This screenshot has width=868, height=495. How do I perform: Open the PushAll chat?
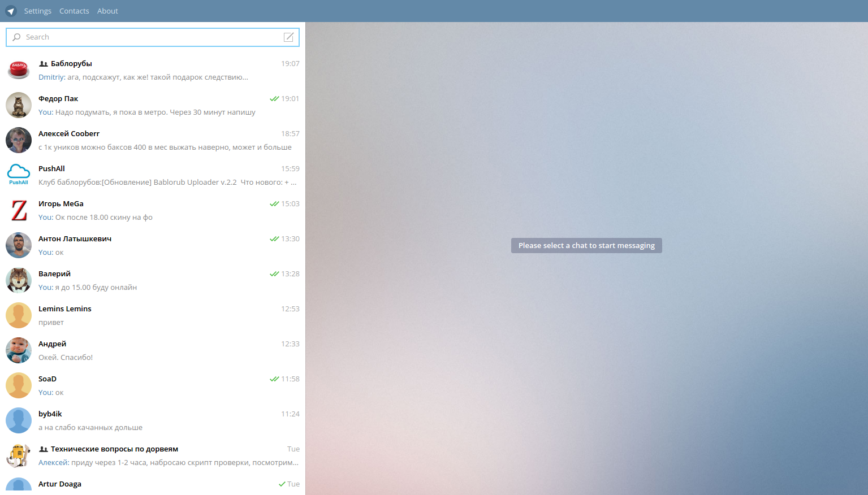(x=153, y=175)
